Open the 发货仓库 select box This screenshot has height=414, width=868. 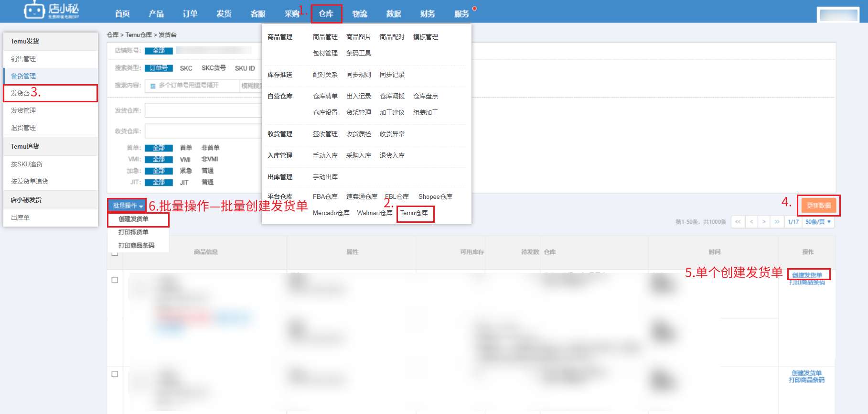coord(204,110)
